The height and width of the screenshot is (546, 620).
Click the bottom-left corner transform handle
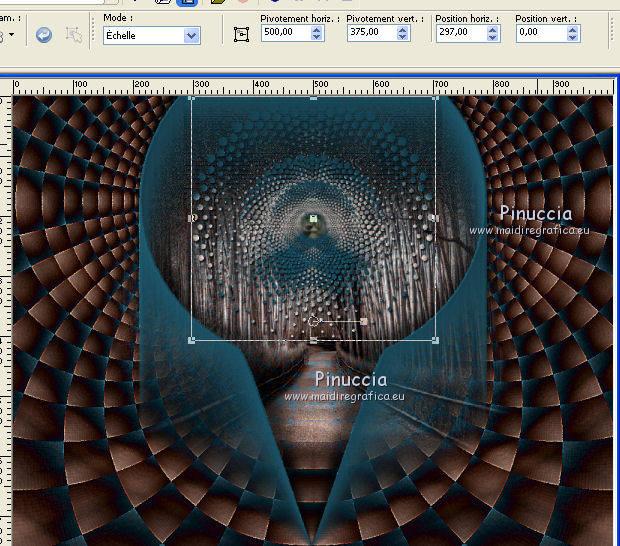click(191, 340)
